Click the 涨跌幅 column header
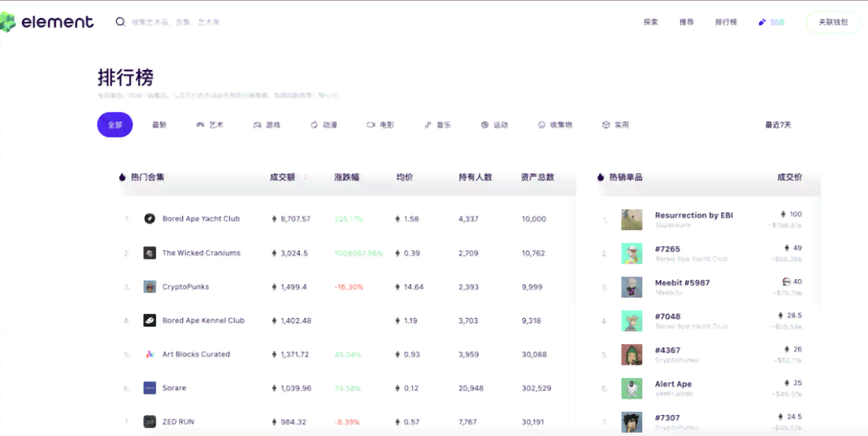This screenshot has width=868, height=436. pyautogui.click(x=346, y=177)
